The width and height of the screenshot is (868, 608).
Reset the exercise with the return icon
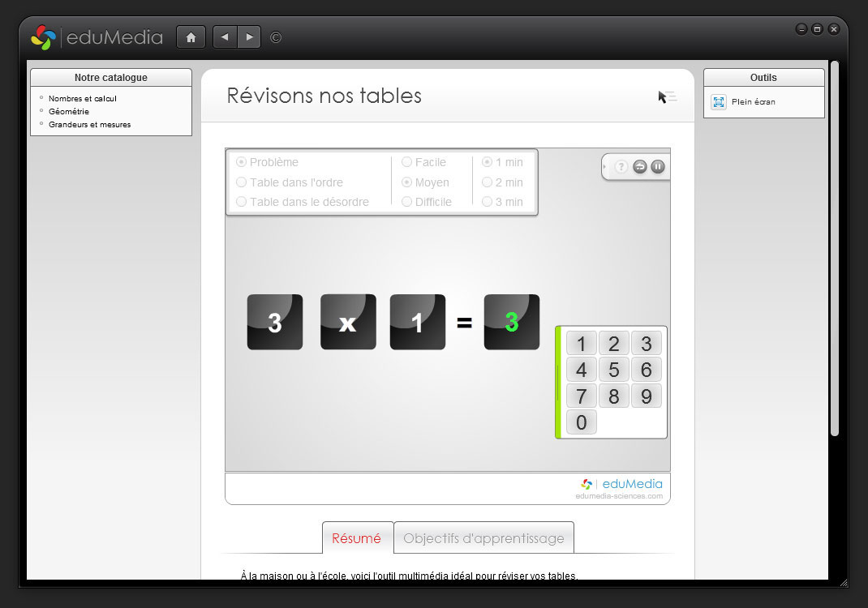click(639, 166)
